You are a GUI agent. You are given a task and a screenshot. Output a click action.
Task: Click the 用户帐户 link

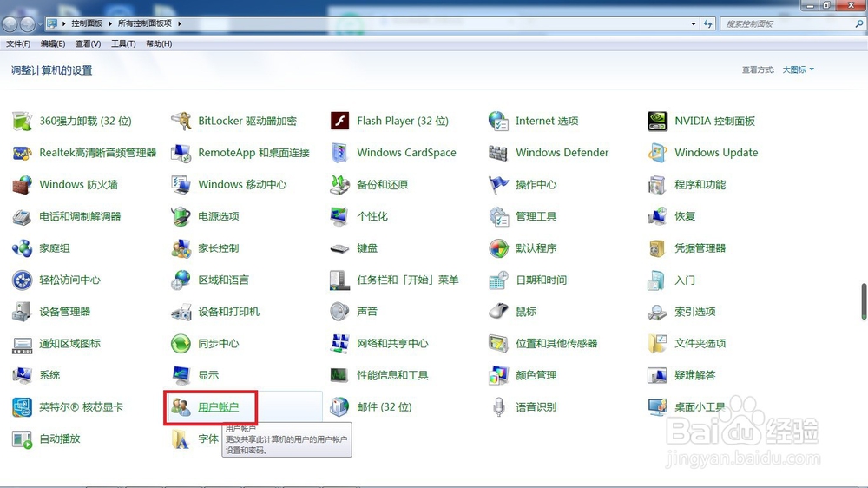click(x=218, y=407)
